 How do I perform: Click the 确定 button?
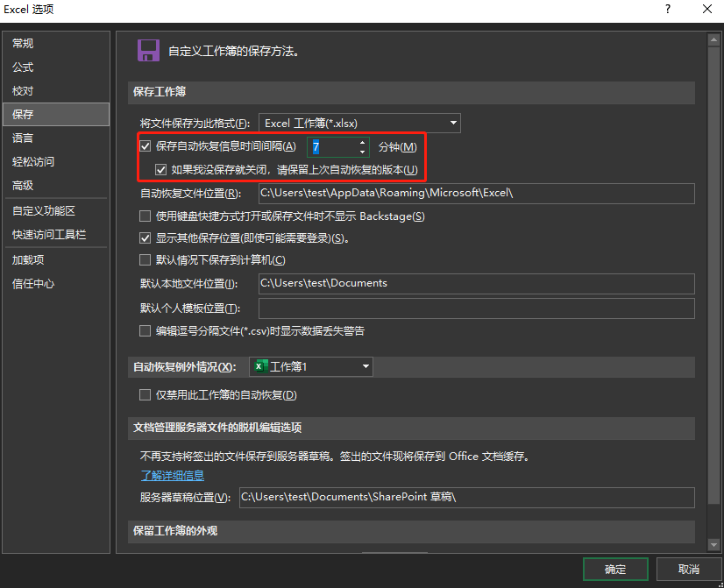point(615,569)
